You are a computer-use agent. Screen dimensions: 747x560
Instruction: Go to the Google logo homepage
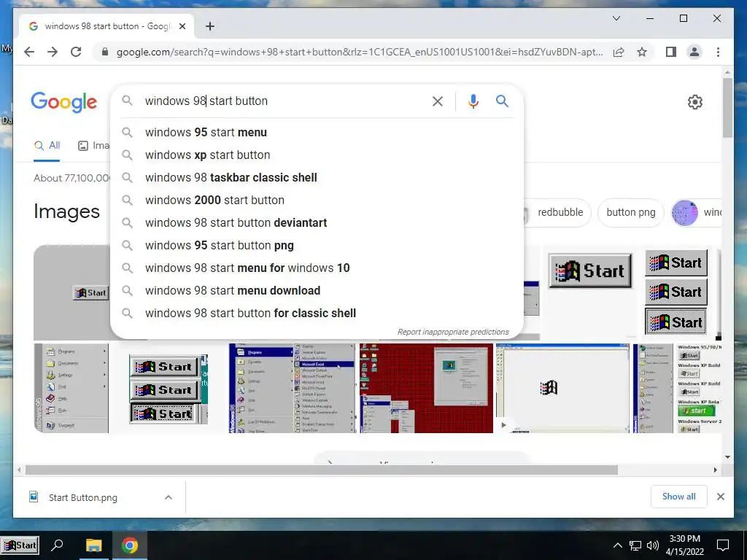click(64, 102)
